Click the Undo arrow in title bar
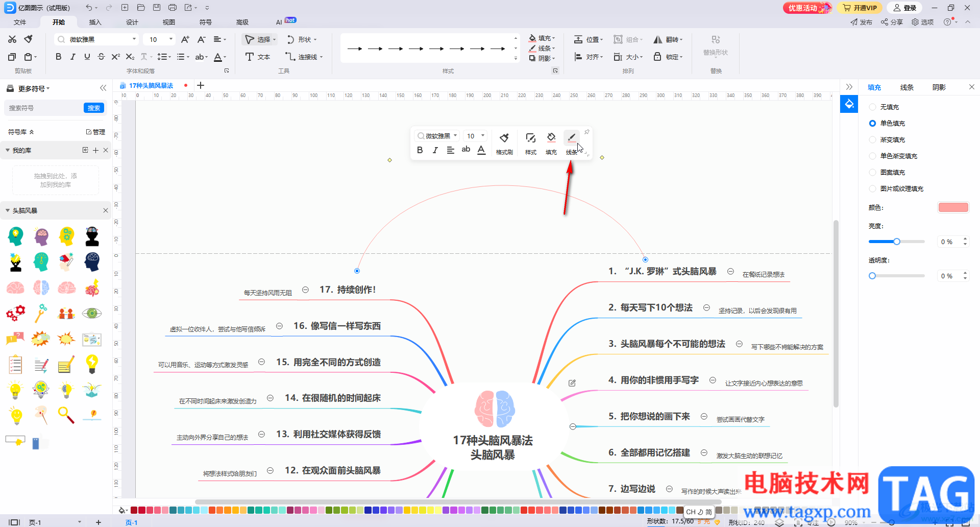 click(89, 8)
